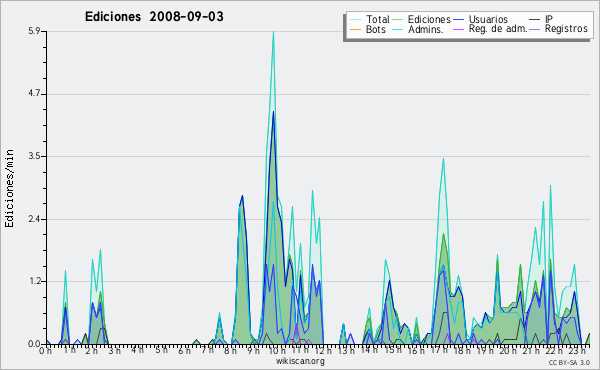Click the Bots orange legend line

tap(355, 29)
